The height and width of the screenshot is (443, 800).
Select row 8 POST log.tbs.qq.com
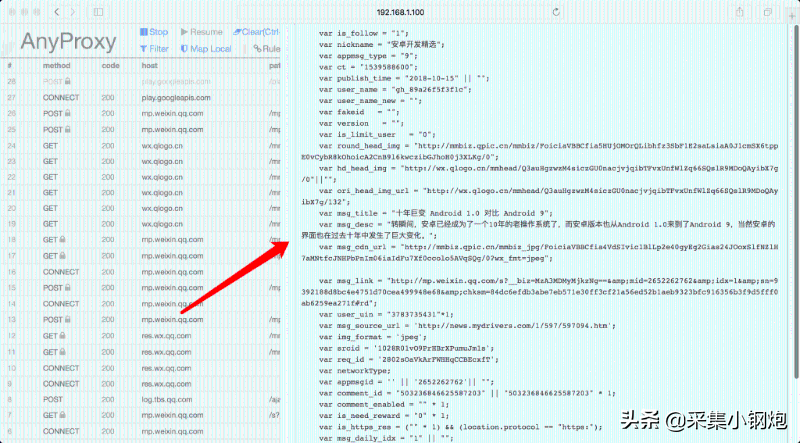point(140,399)
